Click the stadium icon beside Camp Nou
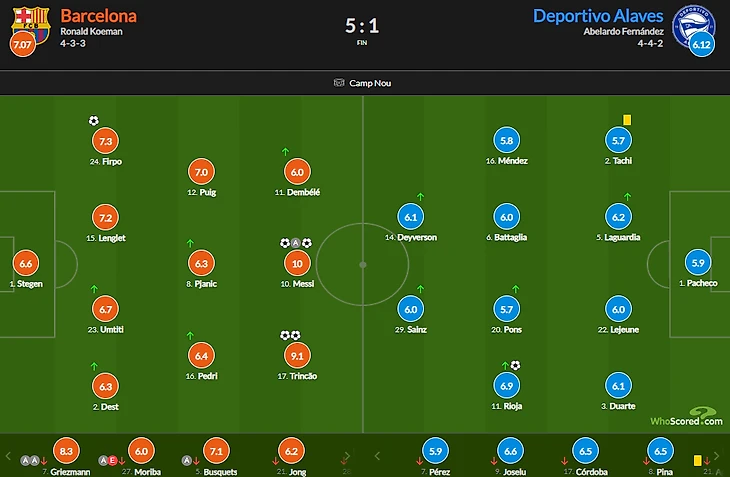The width and height of the screenshot is (730, 477). (x=339, y=82)
